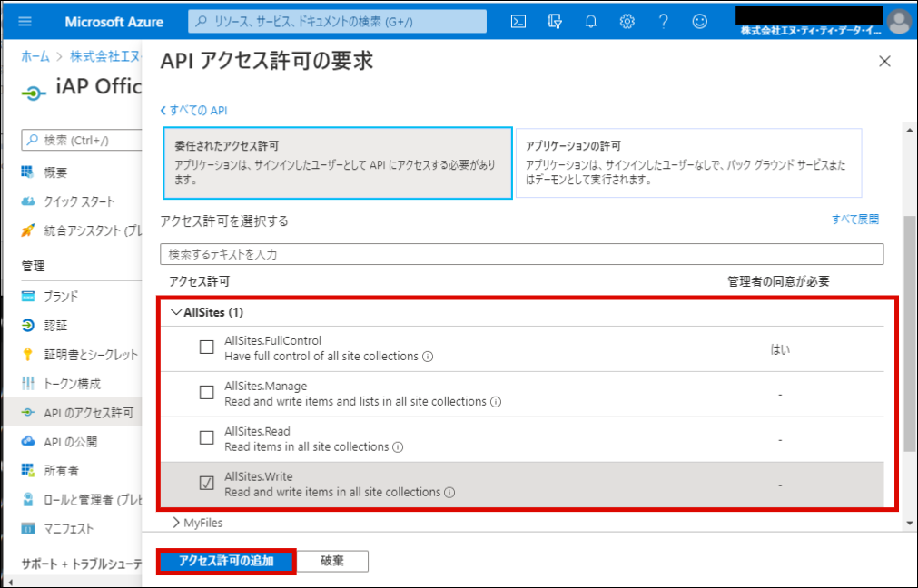This screenshot has width=918, height=588.
Task: Go to ホーム breadcrumb link
Action: point(35,56)
